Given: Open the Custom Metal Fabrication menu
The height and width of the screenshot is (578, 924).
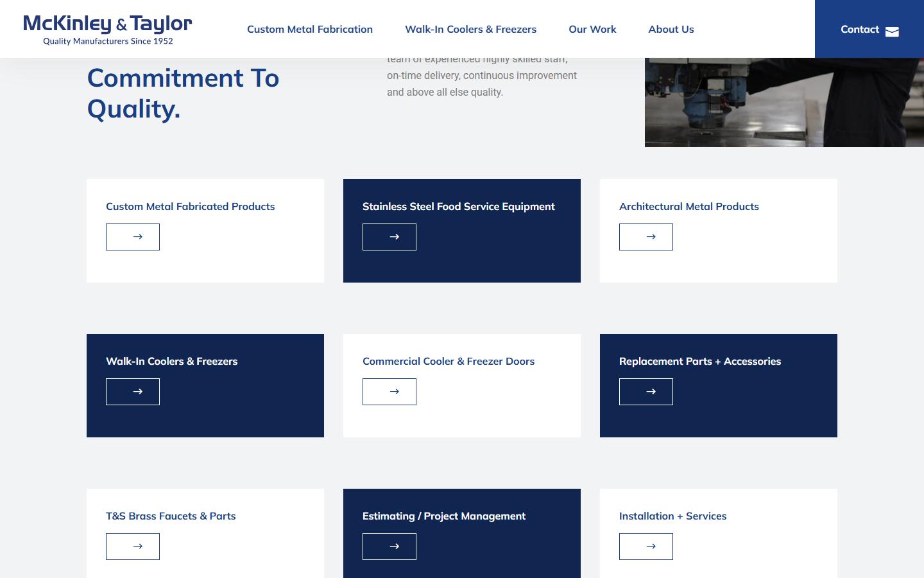Looking at the screenshot, I should pos(310,29).
